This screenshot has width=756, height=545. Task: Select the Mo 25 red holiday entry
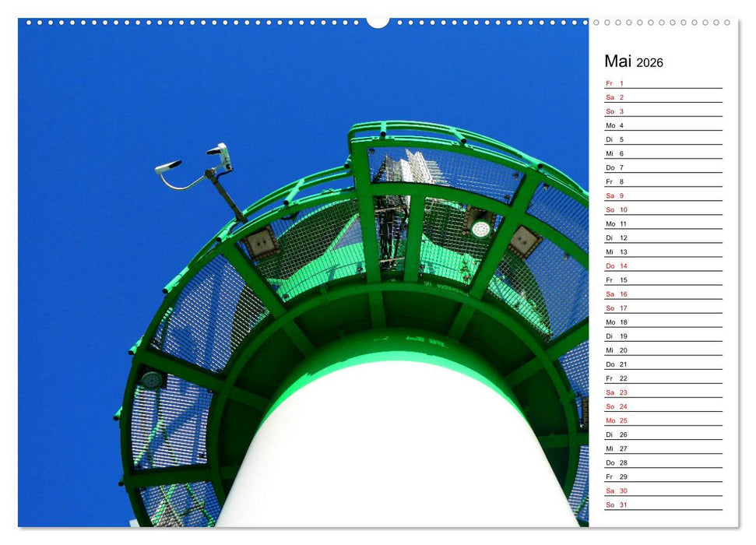tap(615, 419)
